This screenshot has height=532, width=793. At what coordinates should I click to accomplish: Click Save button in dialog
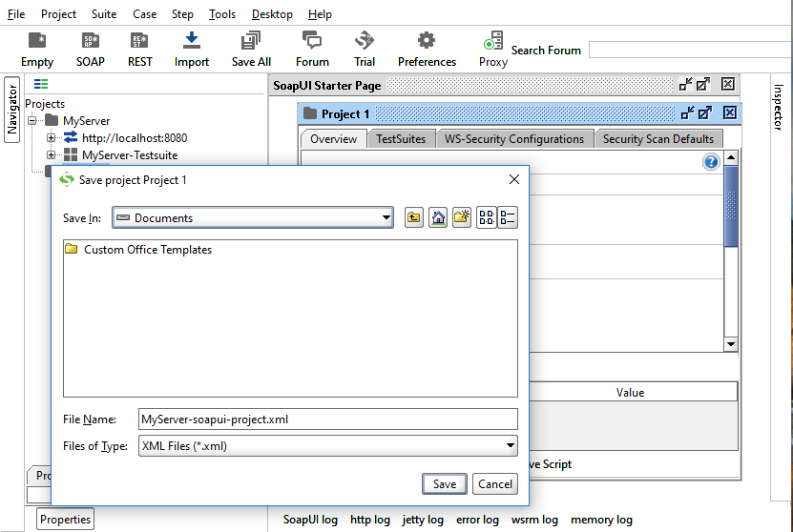point(445,484)
